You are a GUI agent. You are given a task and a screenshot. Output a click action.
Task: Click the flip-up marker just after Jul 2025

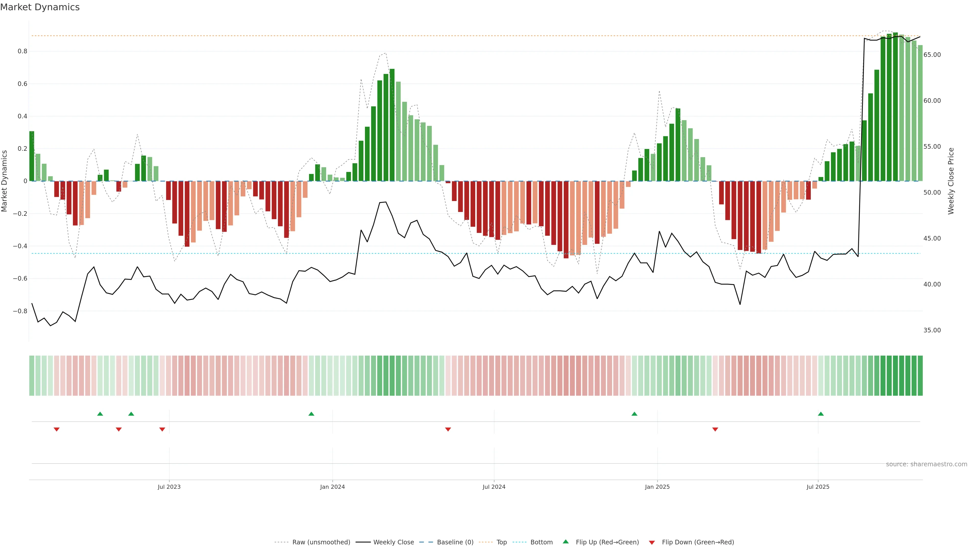click(x=820, y=414)
